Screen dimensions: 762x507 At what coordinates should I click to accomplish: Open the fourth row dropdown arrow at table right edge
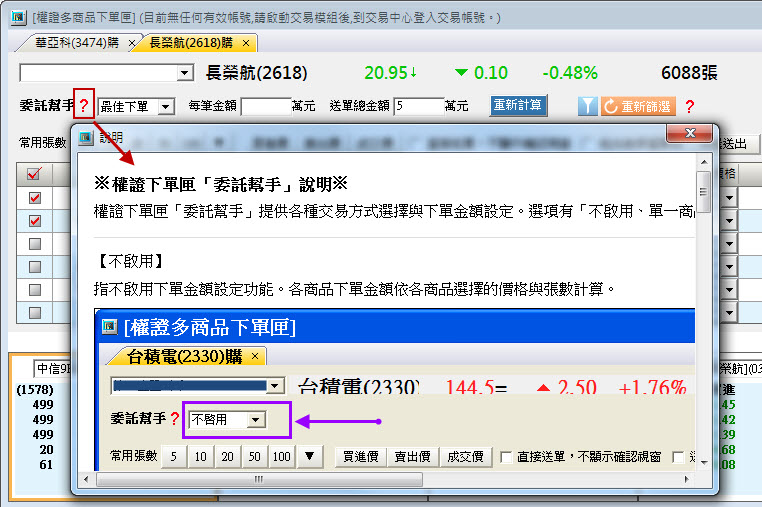[x=729, y=266]
